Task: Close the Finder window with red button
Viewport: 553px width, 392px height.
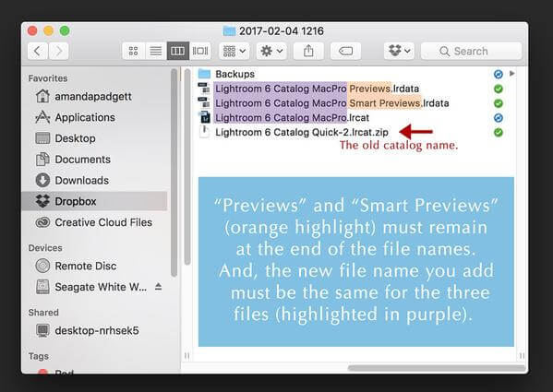Action: point(32,31)
